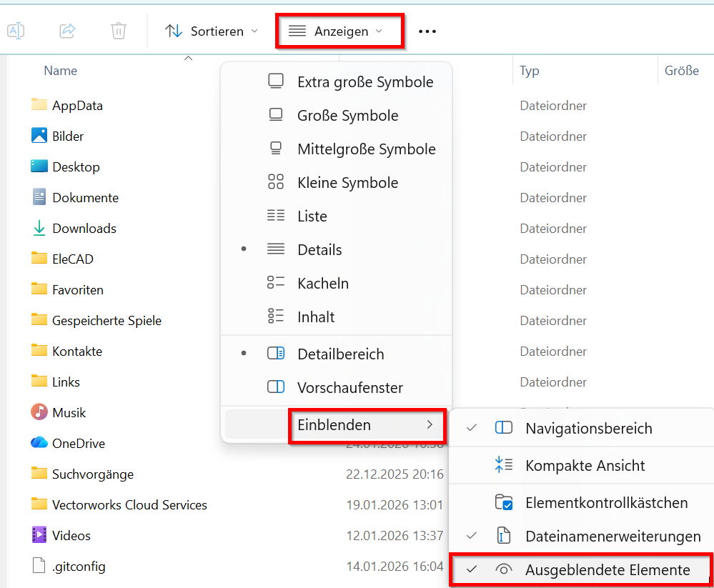Click the Delete trash can icon
Screen dimensions: 714x588
(x=119, y=31)
